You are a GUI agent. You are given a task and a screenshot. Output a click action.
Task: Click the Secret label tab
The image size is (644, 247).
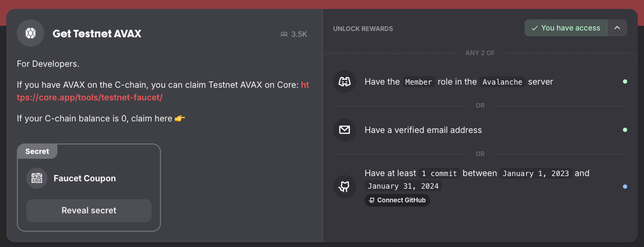click(x=37, y=151)
